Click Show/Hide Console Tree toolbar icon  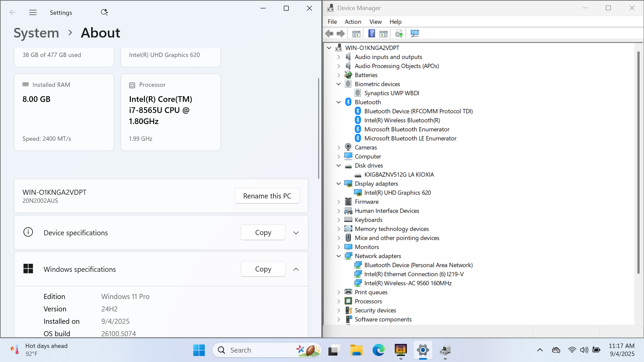point(356,34)
